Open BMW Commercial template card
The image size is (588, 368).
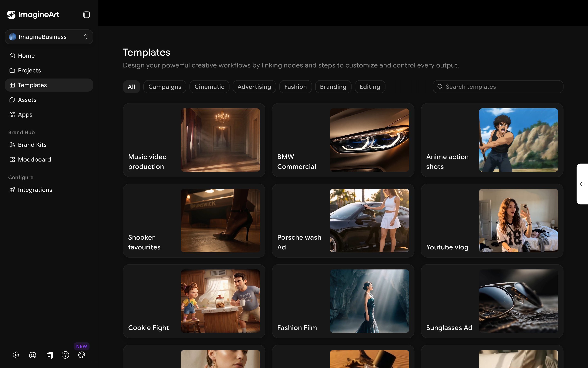pyautogui.click(x=343, y=140)
